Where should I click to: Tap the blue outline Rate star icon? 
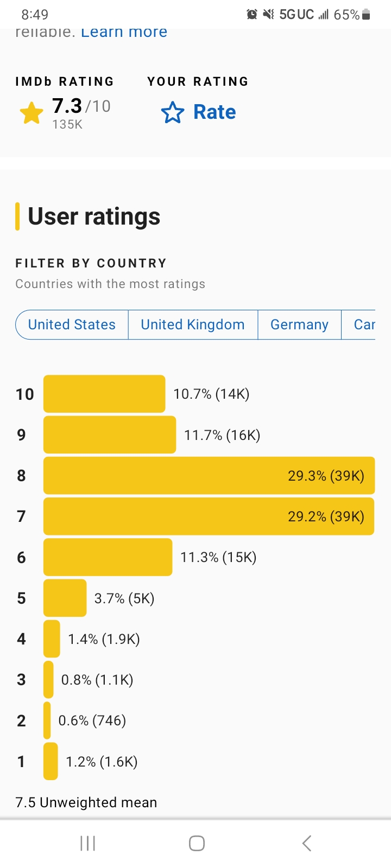[173, 112]
